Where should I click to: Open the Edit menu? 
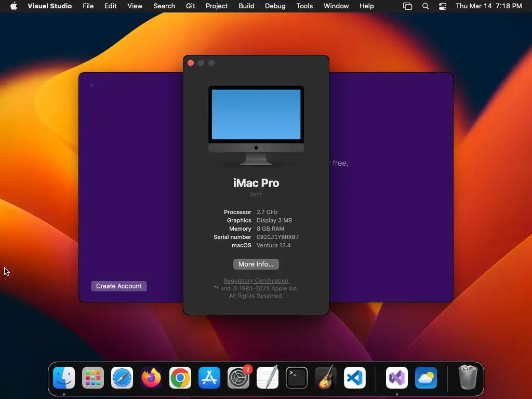(x=110, y=6)
